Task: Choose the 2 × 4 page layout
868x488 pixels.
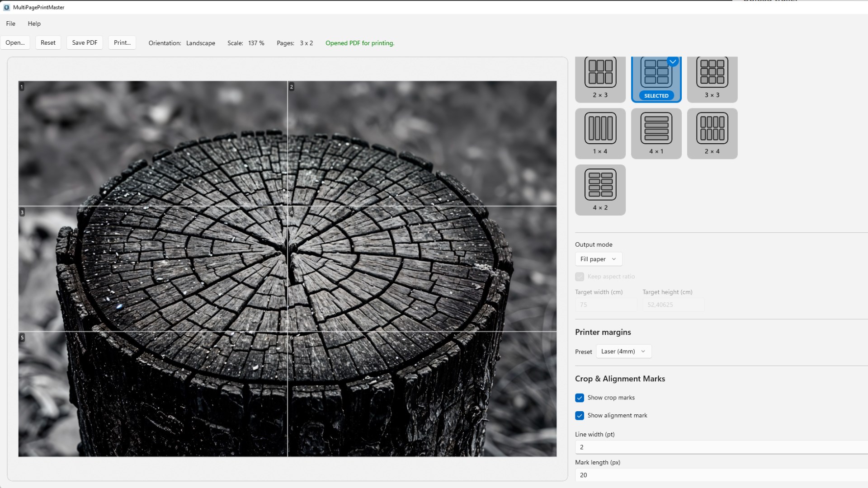Action: click(712, 133)
